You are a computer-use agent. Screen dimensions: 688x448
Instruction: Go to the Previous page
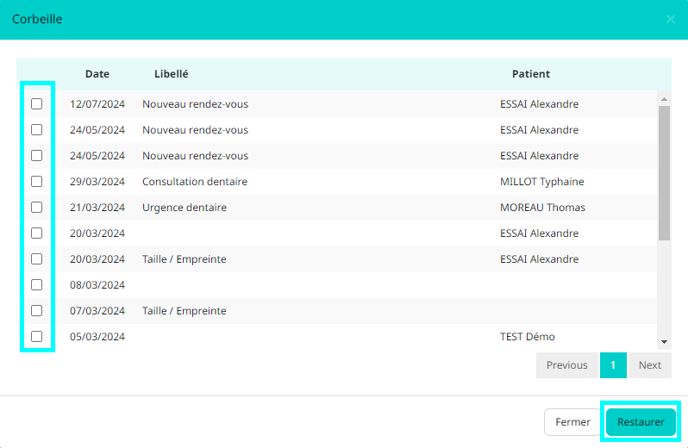coord(567,365)
